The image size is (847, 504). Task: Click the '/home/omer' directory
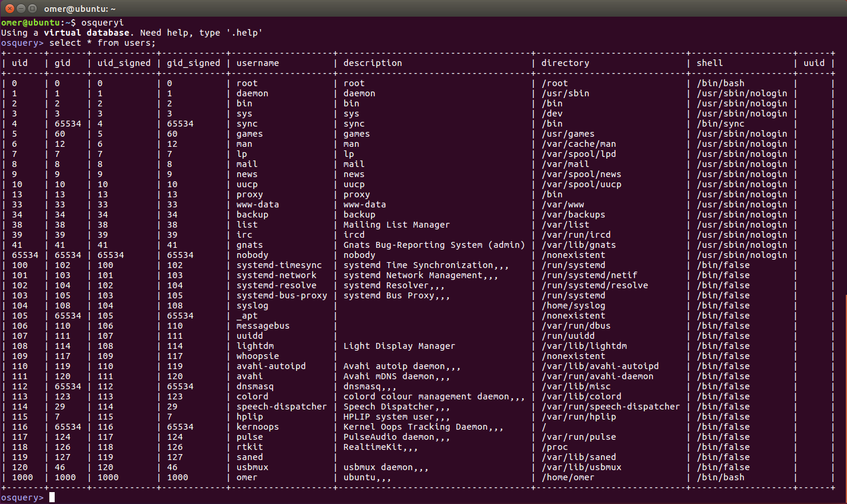pos(568,477)
